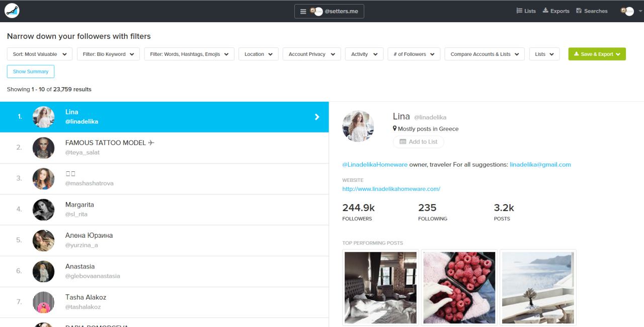Select FAMOUS TATTOO MODEL @teya_salat row

pos(164,148)
